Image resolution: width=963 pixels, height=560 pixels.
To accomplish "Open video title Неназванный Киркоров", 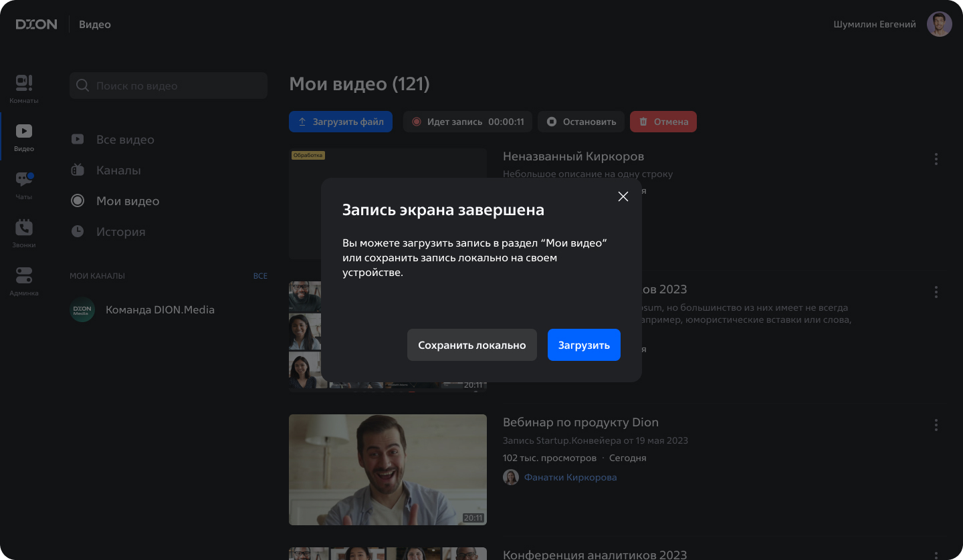I will (573, 156).
